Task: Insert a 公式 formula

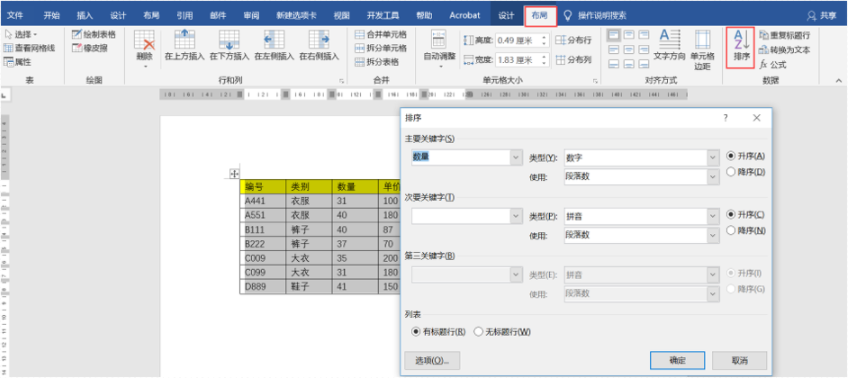Action: coord(773,64)
